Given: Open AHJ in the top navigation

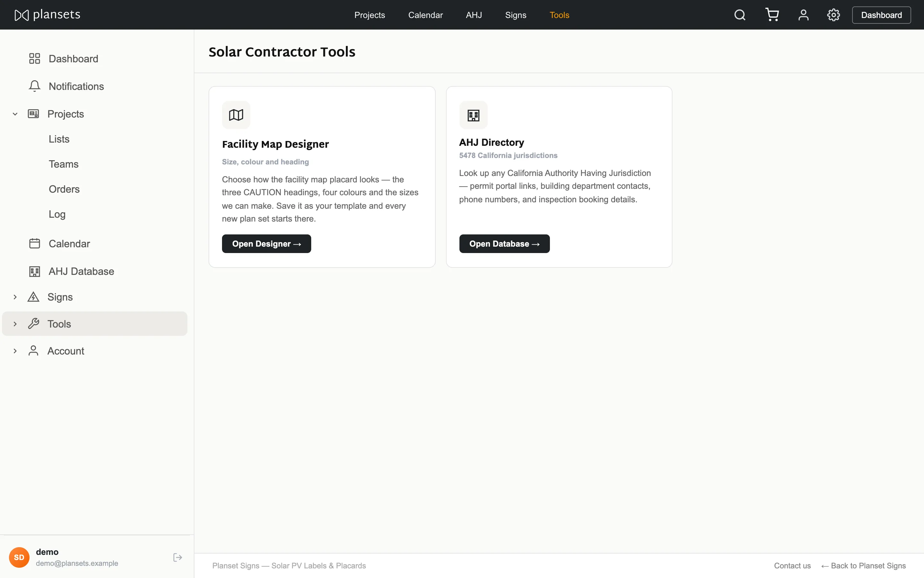Looking at the screenshot, I should point(474,15).
